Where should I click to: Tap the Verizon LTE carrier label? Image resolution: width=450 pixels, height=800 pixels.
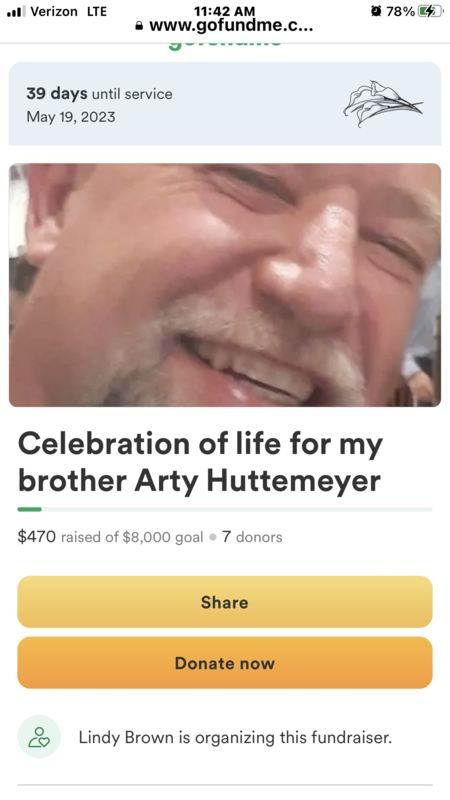pyautogui.click(x=68, y=11)
